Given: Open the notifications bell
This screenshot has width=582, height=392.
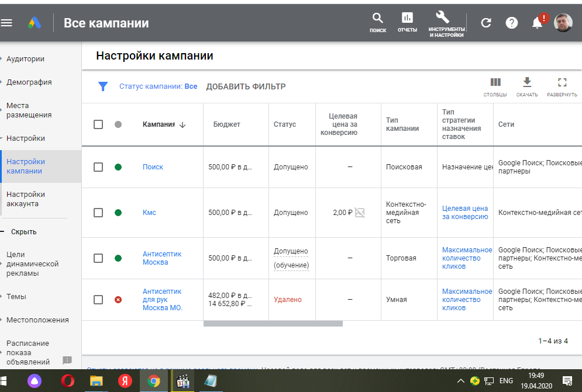Looking at the screenshot, I should (537, 23).
